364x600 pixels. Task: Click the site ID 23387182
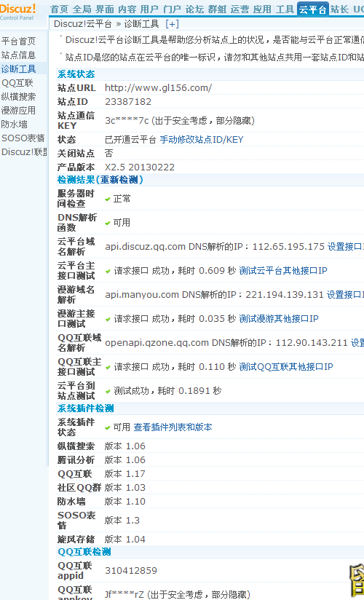point(128,102)
